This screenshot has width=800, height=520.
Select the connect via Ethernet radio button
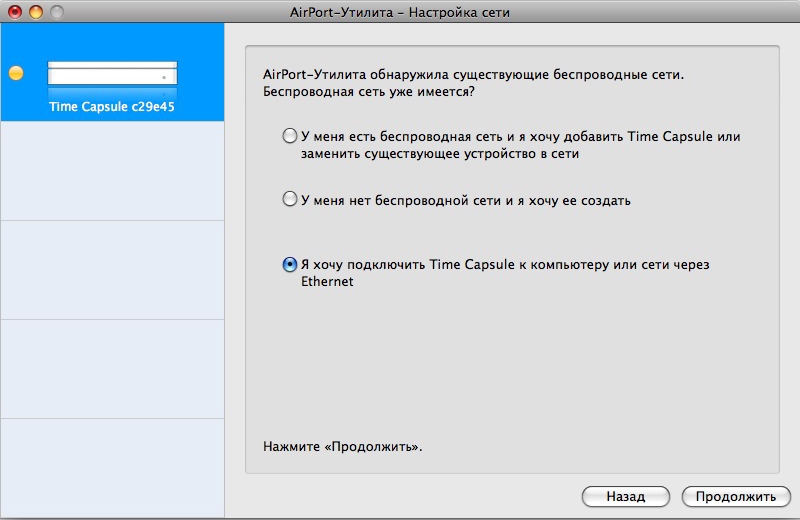pyautogui.click(x=290, y=265)
